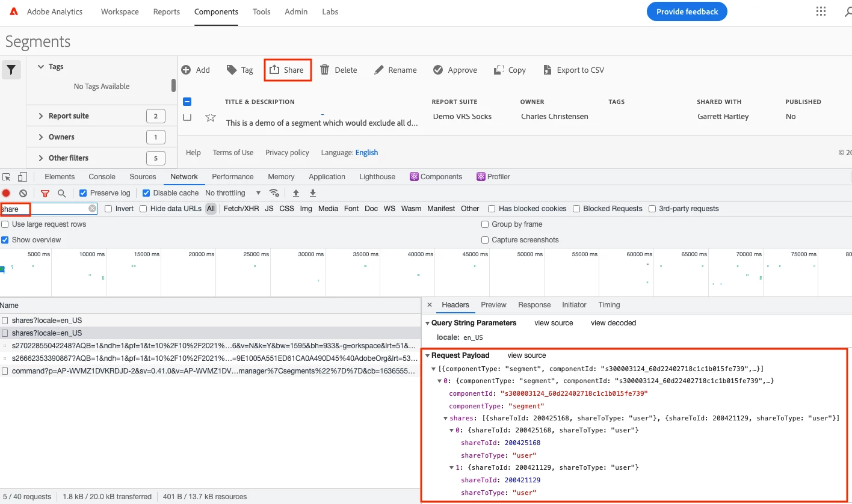Click Provide feedback button
Viewport: 852px width, 504px height.
click(687, 11)
